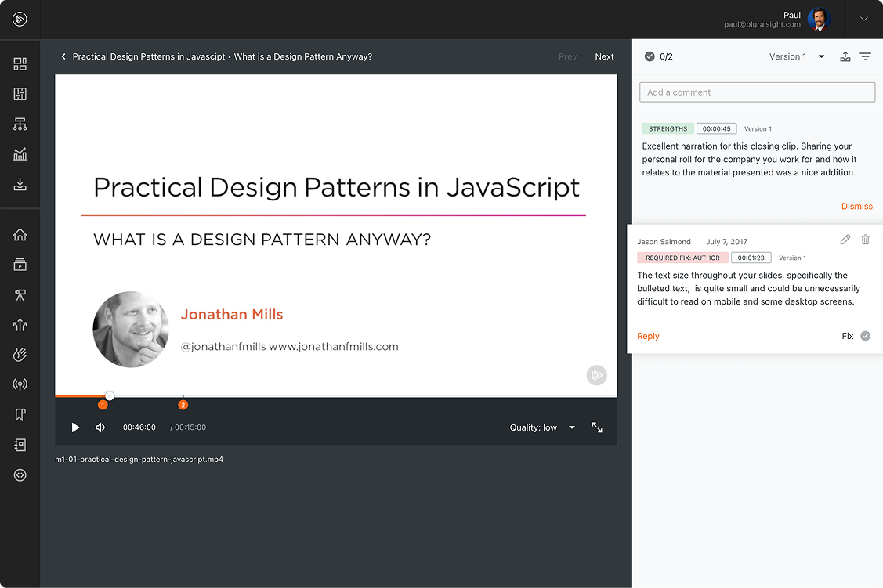This screenshot has height=588, width=883.
Task: Open the dashboard grid icon in sidebar
Action: click(x=20, y=64)
